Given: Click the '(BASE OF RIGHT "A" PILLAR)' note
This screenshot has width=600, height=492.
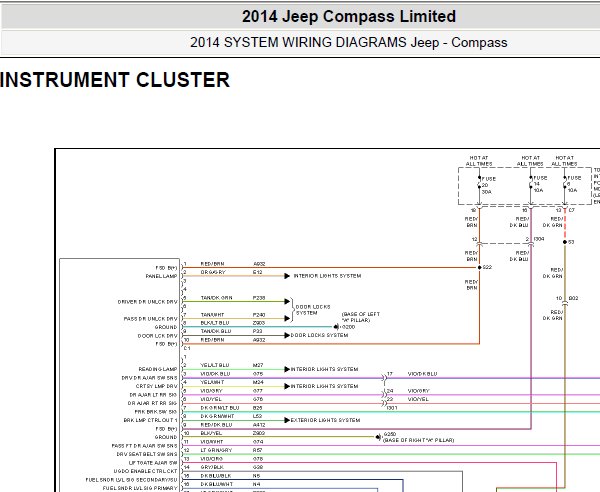Looking at the screenshot, I should point(419,440).
